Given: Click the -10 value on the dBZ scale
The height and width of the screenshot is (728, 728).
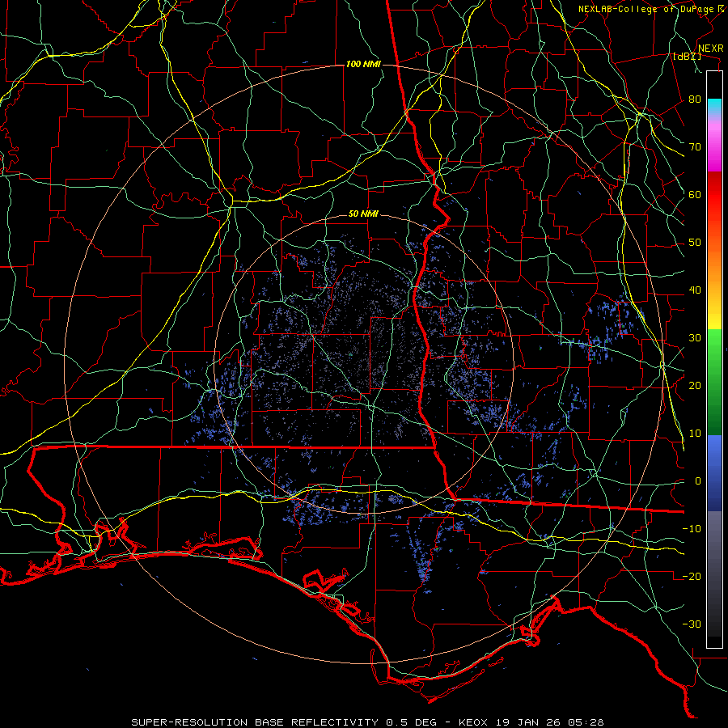Looking at the screenshot, I should (x=692, y=528).
